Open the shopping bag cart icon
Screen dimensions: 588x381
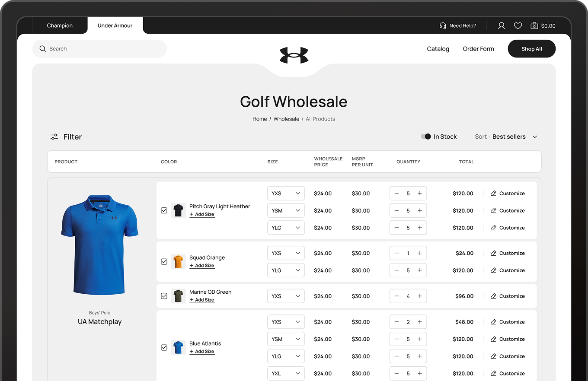click(534, 26)
